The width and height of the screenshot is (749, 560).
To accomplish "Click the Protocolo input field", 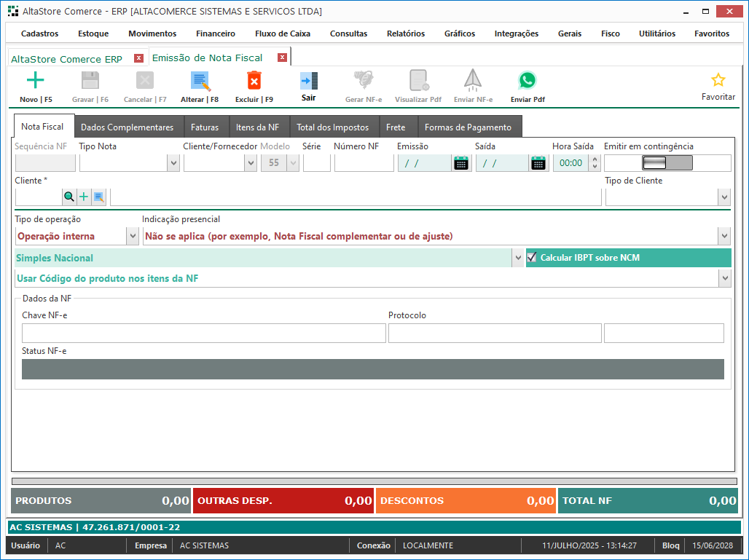I will pos(495,334).
